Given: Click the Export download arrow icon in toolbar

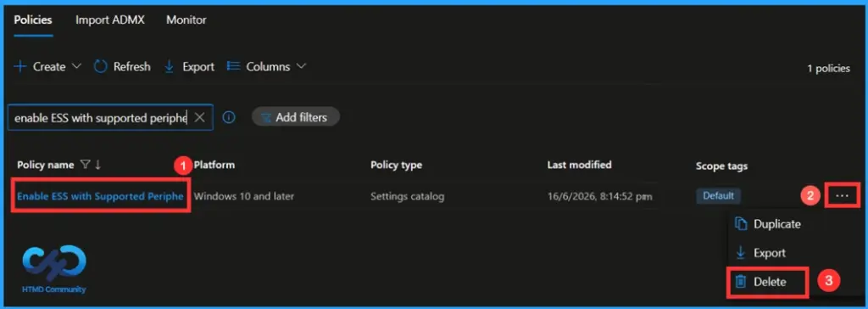Looking at the screenshot, I should [170, 66].
